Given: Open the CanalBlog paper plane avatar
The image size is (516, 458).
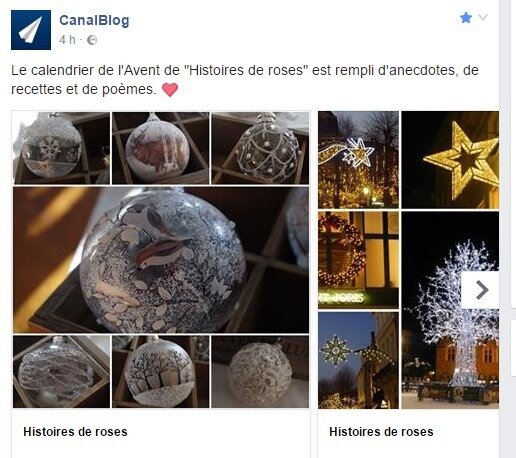Looking at the screenshot, I should (31, 30).
